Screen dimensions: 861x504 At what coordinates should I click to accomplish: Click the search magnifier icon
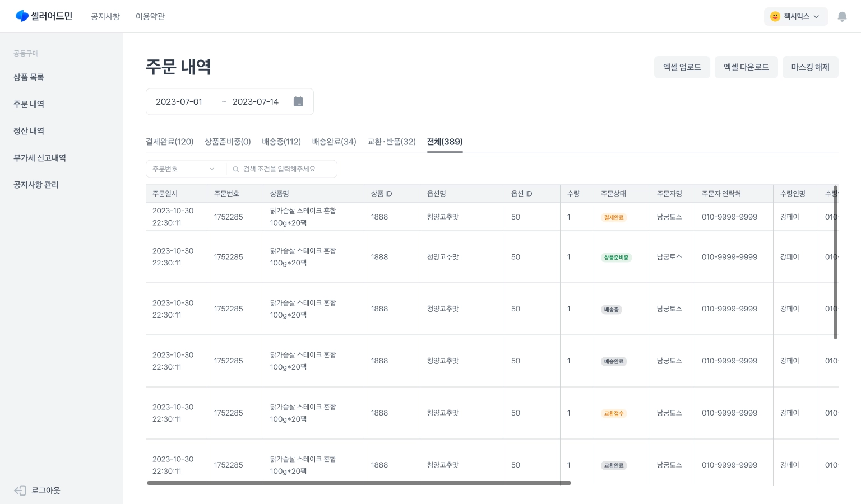click(x=236, y=169)
